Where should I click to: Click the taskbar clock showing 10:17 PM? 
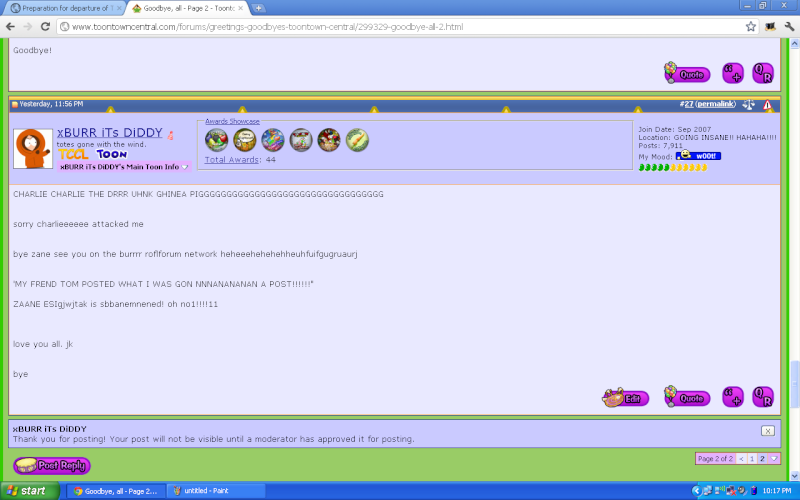777,491
